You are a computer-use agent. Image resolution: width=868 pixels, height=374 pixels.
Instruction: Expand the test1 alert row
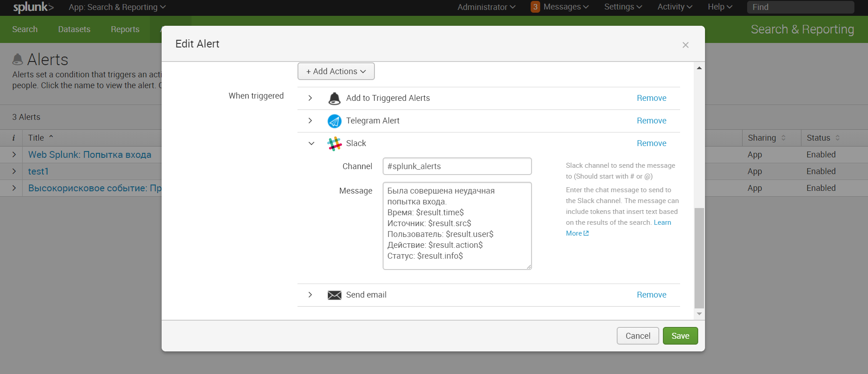pyautogui.click(x=14, y=171)
